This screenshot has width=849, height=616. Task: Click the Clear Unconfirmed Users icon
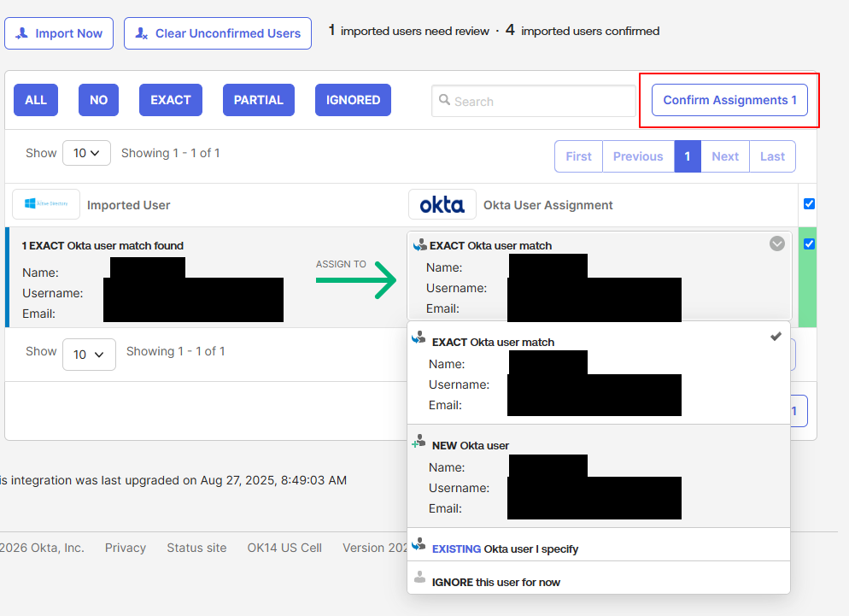pos(141,33)
